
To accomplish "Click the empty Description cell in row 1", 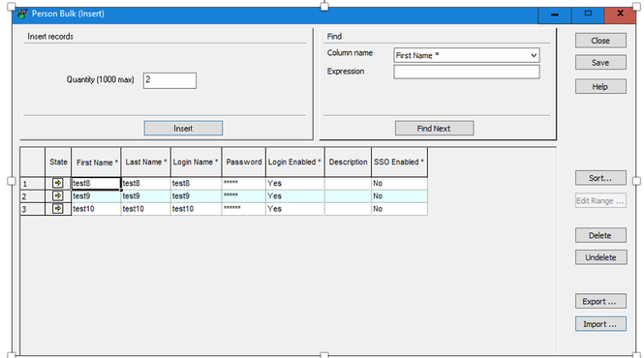I will coord(348,183).
